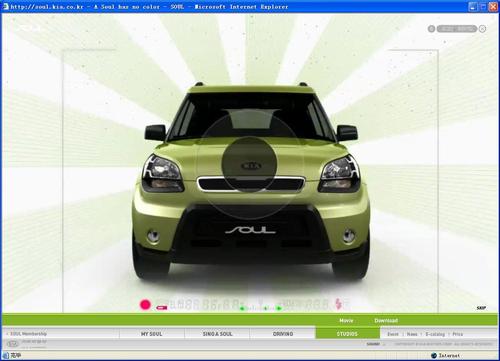Viewport: 500px width, 361px height.
Task: Open the E-catalog link
Action: pyautogui.click(x=435, y=334)
